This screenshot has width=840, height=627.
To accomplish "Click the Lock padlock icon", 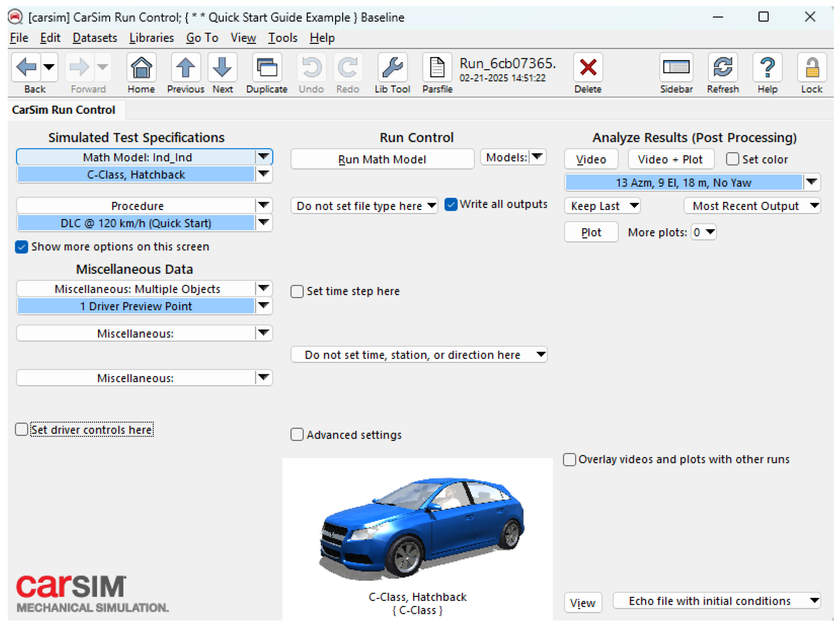I will click(x=811, y=68).
